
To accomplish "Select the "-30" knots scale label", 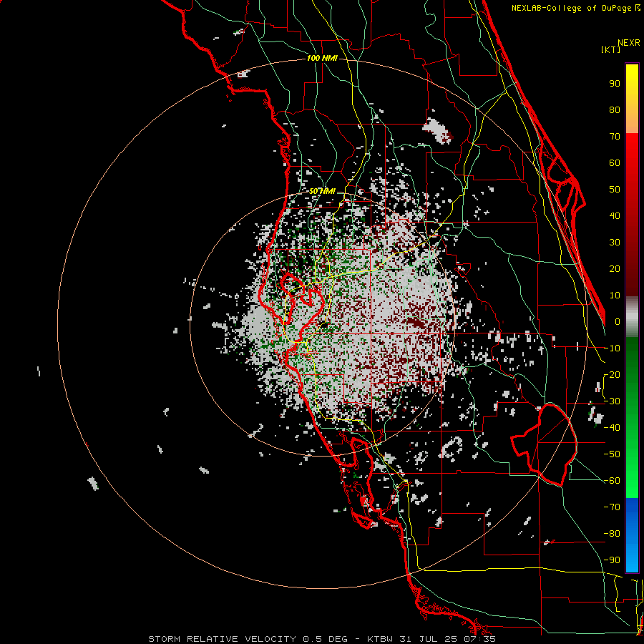I will (612, 401).
